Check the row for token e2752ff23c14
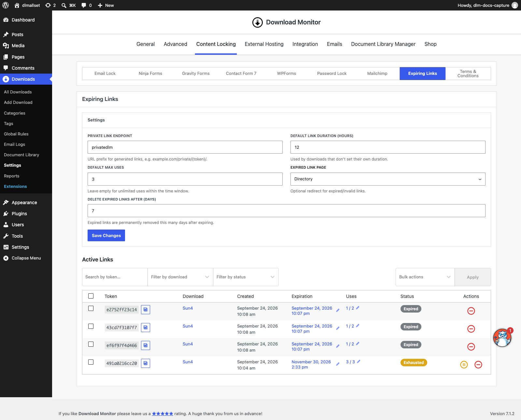 [91, 308]
